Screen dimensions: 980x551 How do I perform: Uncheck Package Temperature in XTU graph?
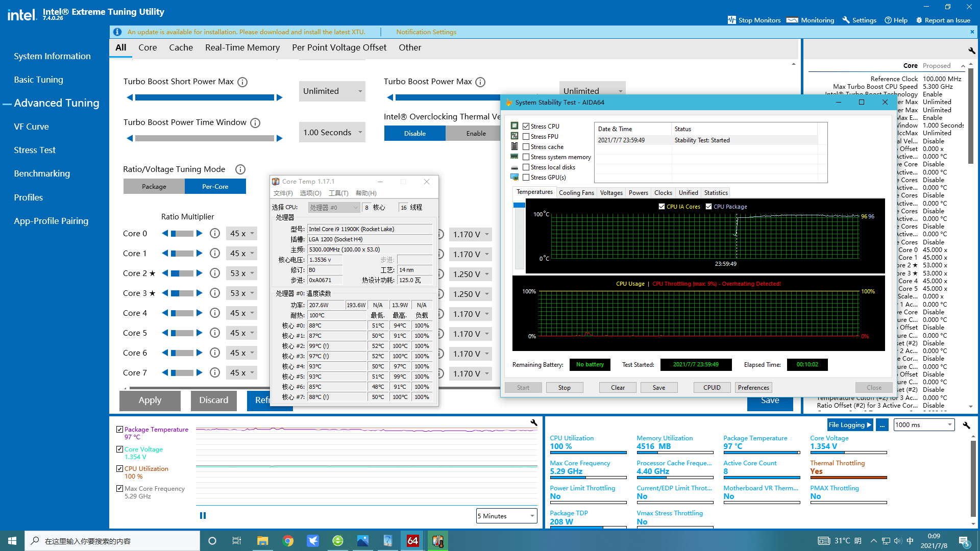click(x=119, y=430)
